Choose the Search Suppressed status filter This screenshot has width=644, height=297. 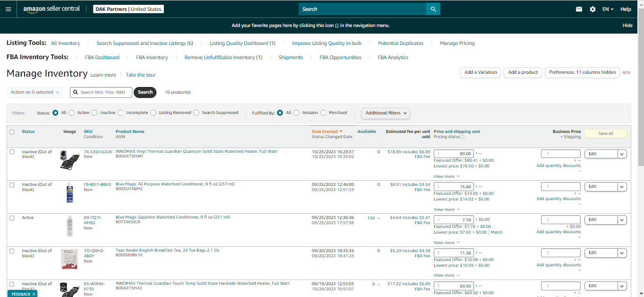(x=196, y=113)
